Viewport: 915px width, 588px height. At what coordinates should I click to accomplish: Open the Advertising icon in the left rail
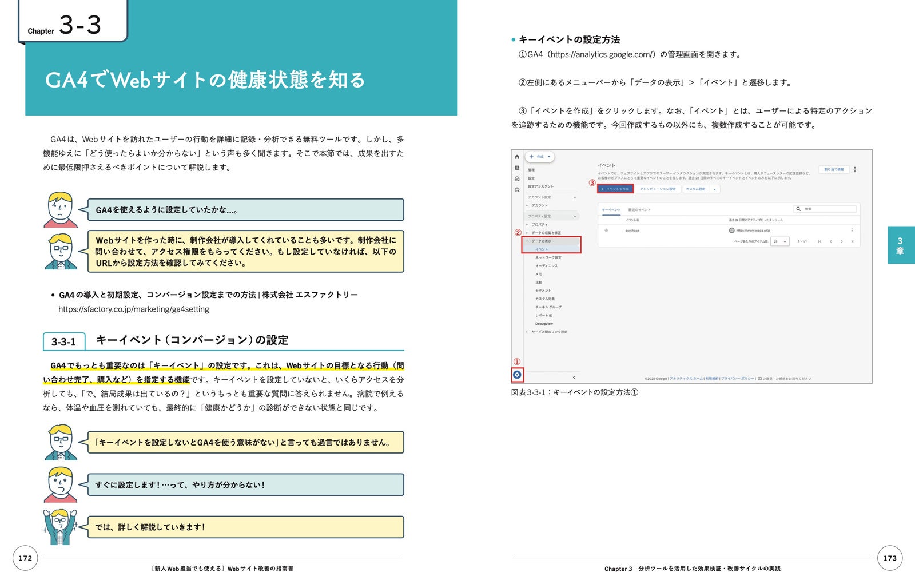pyautogui.click(x=517, y=189)
